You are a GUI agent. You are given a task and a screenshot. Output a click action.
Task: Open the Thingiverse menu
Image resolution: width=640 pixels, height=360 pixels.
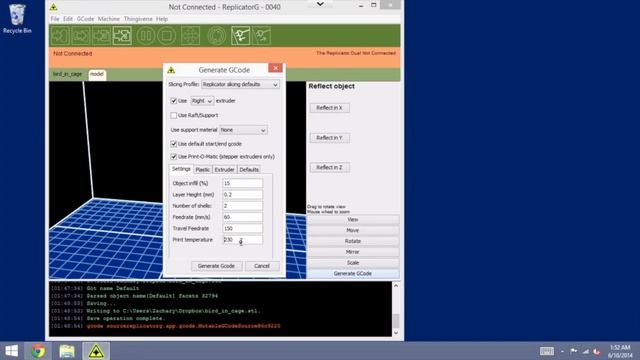[138, 19]
